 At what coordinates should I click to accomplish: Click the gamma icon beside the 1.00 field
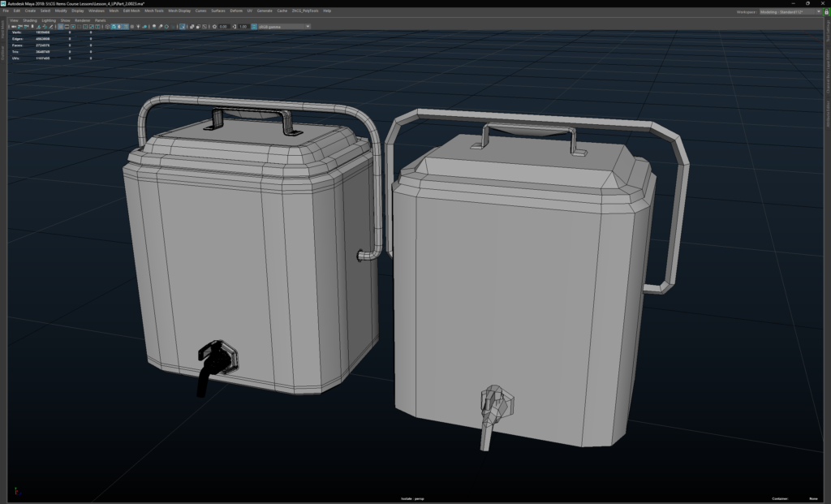[235, 26]
